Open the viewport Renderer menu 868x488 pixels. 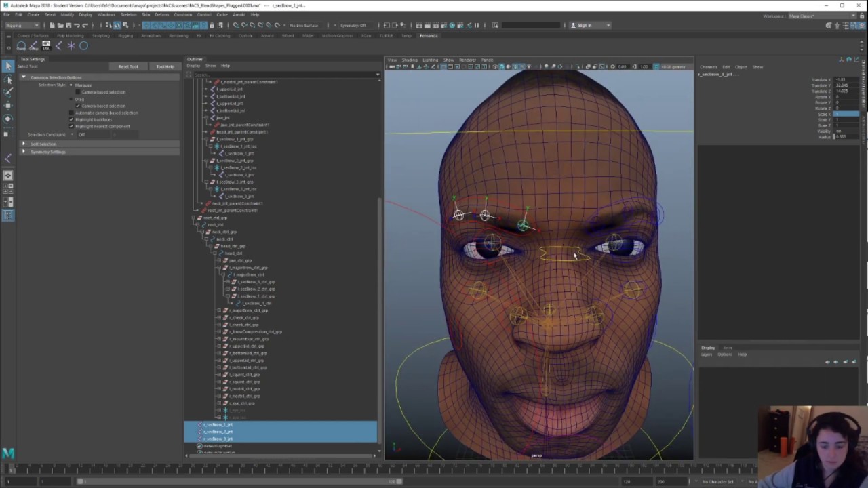click(x=467, y=60)
